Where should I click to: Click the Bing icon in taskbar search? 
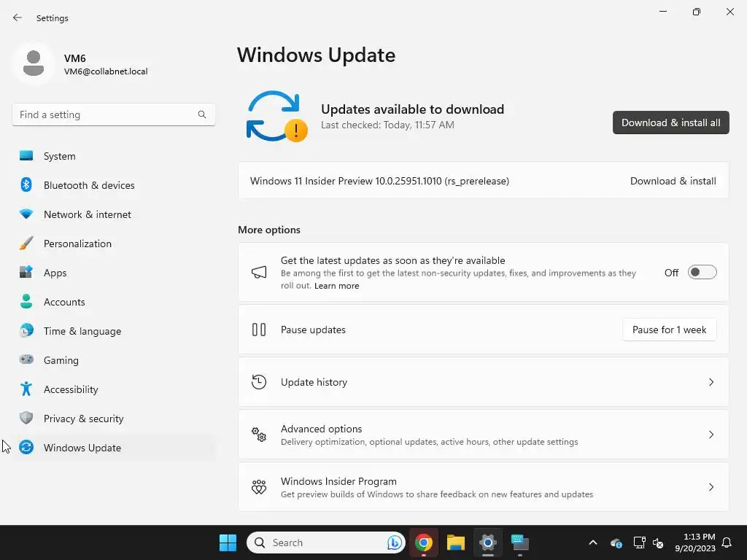(x=394, y=542)
